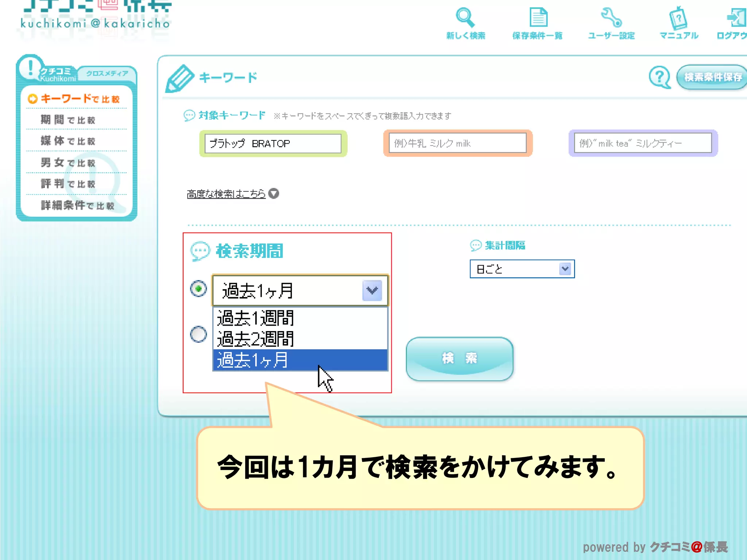Choose 過去1週間 from the list
Viewport: 747px width, 560px height.
(300, 318)
